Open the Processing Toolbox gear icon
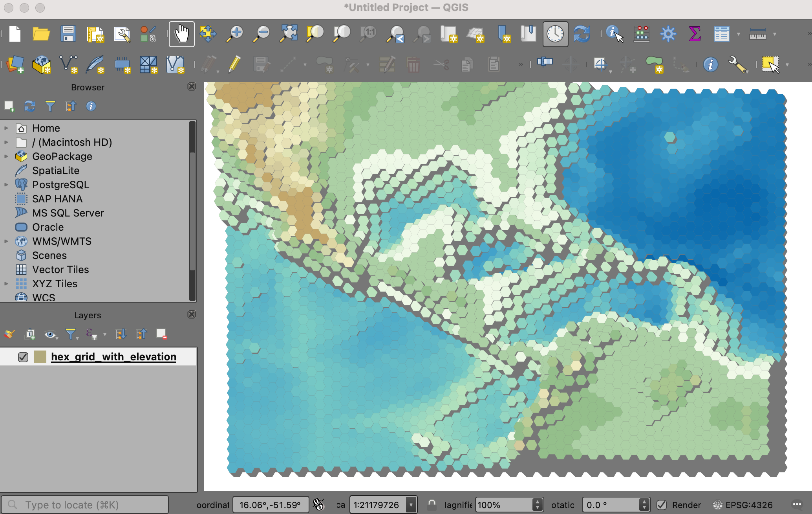The width and height of the screenshot is (812, 514). tap(668, 34)
